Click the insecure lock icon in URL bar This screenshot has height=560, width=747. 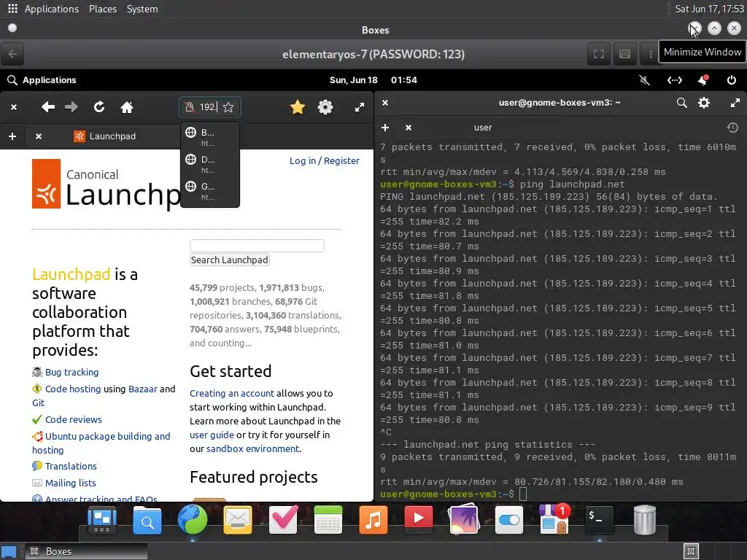[190, 107]
